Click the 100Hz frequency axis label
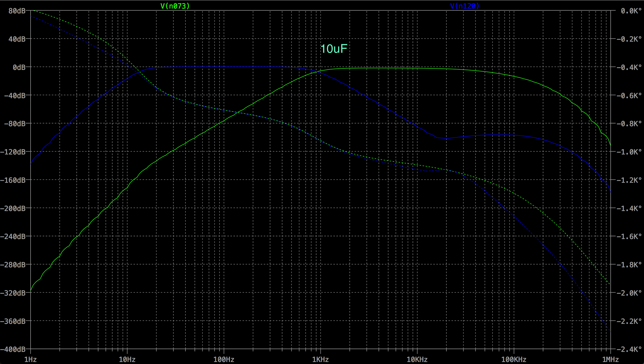The image size is (644, 364). pos(224,359)
